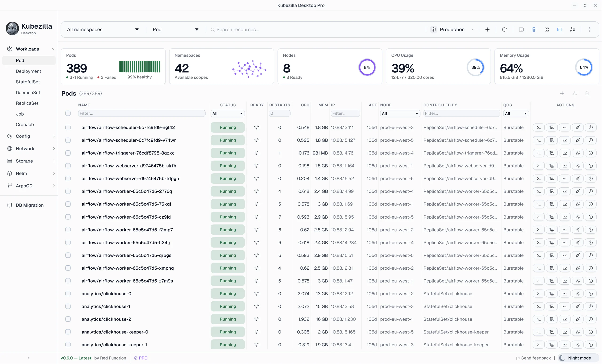View logs for analytics/clickhouse-1 pod
This screenshot has width=602, height=364.
552,306
